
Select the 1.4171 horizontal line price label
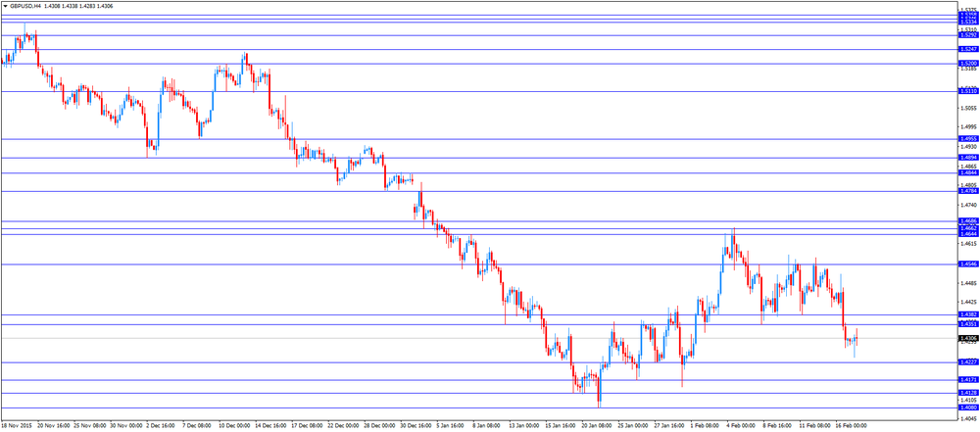pyautogui.click(x=968, y=380)
